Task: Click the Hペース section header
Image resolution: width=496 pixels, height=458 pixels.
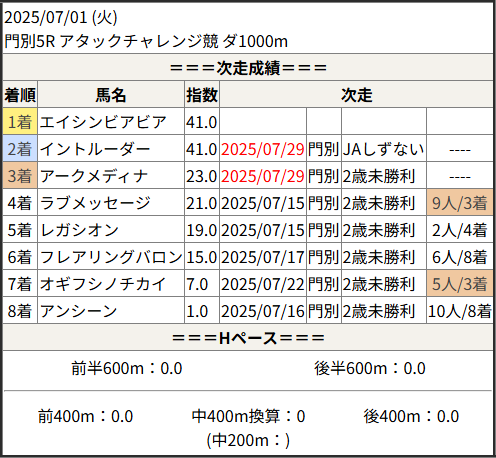Action: coord(248,338)
